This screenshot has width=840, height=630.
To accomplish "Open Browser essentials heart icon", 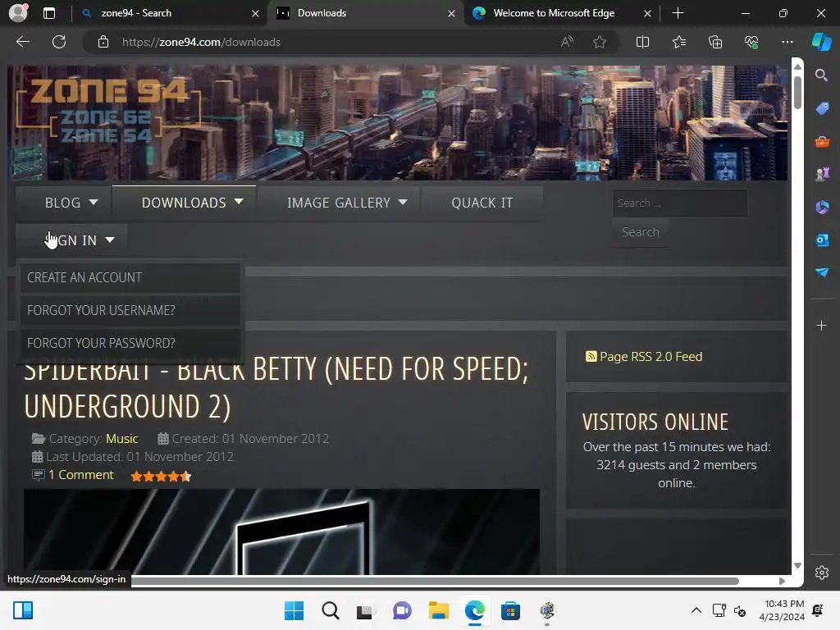I will coord(751,42).
